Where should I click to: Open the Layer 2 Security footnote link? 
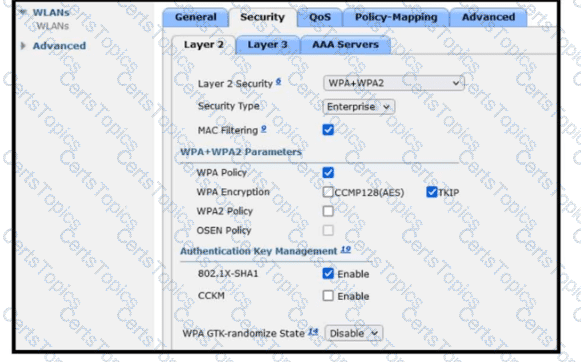(x=278, y=82)
